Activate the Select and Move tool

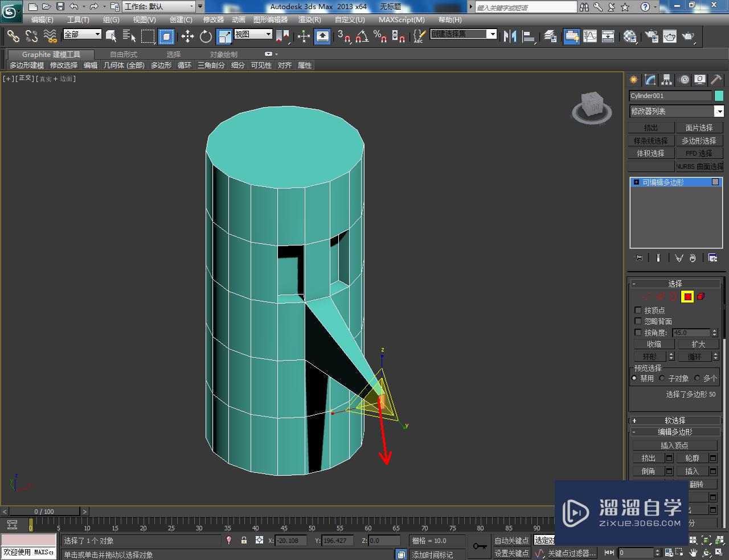click(187, 36)
